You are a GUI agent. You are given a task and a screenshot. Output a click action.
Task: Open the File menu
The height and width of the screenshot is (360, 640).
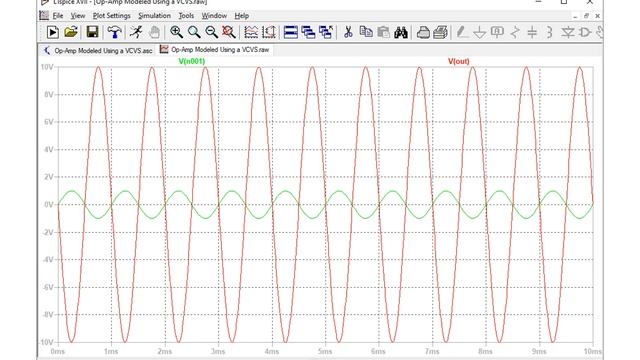pyautogui.click(x=58, y=16)
